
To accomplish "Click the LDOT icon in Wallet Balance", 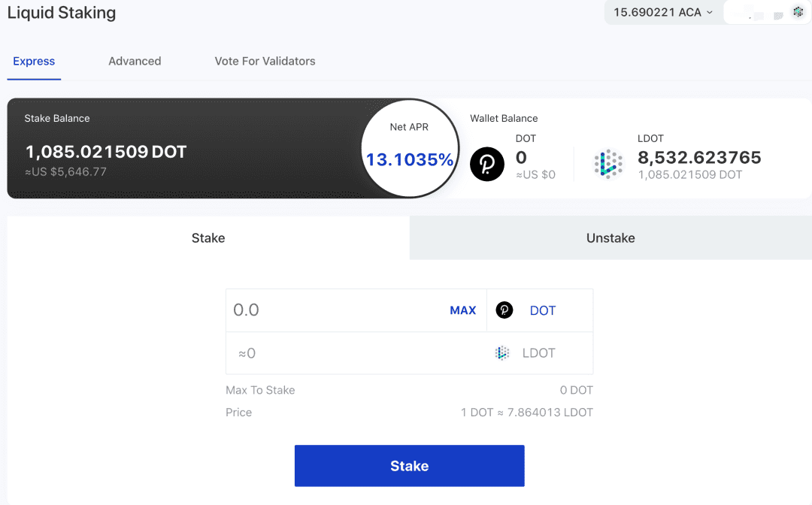I will click(608, 164).
